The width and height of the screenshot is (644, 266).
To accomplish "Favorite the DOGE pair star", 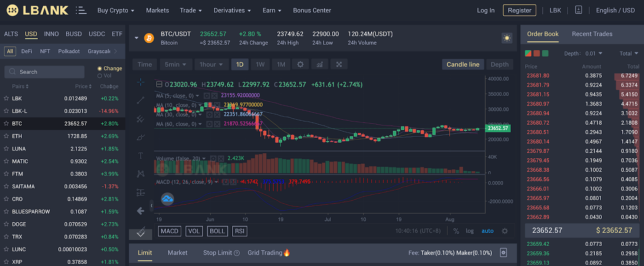I will (6, 224).
